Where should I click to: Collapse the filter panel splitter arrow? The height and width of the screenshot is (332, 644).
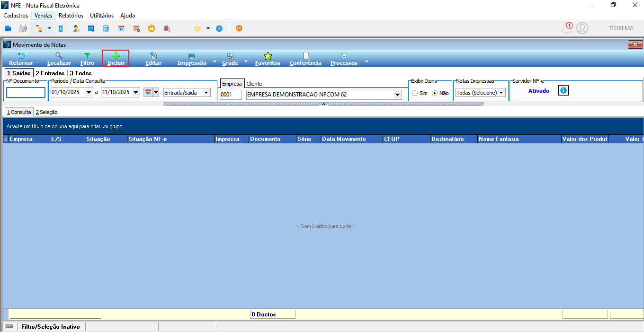click(x=323, y=104)
